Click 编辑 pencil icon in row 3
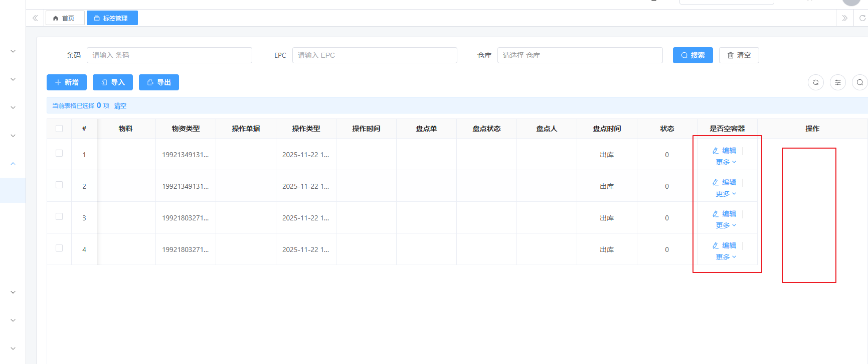The width and height of the screenshot is (868, 364). click(716, 214)
